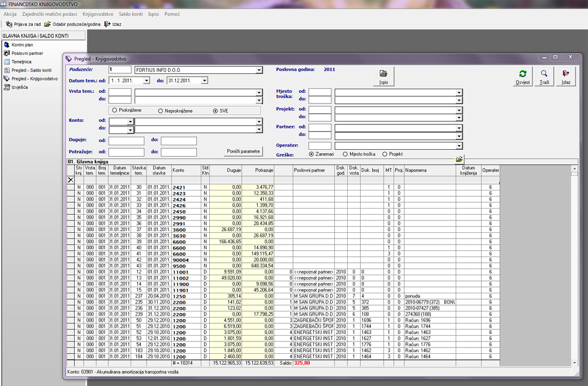This screenshot has height=386, width=588.
Task: Select the Proknjižene radio button
Action: coord(114,110)
